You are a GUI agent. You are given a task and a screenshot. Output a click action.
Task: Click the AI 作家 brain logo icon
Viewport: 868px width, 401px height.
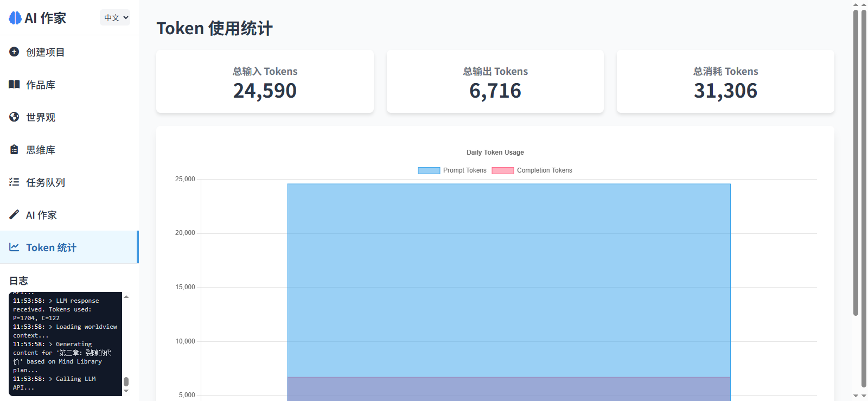(x=15, y=18)
